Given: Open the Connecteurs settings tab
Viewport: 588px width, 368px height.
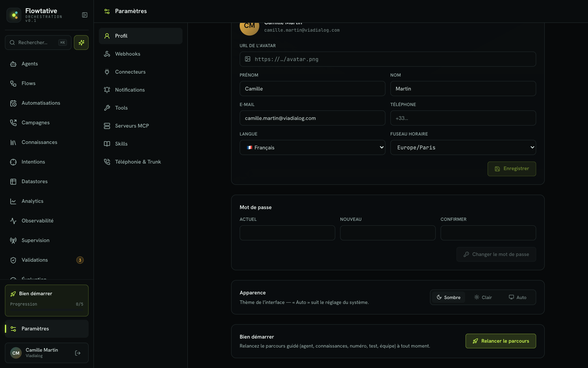Looking at the screenshot, I should pyautogui.click(x=140, y=72).
